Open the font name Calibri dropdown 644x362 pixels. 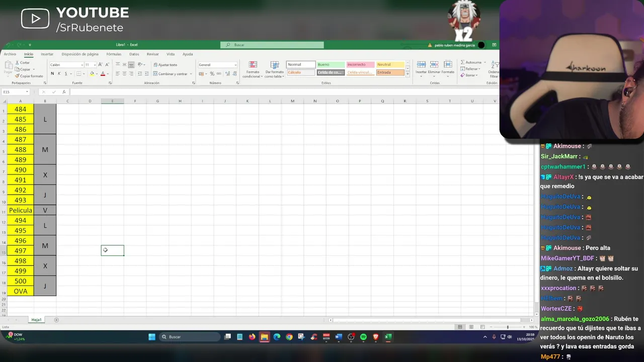coord(82,65)
